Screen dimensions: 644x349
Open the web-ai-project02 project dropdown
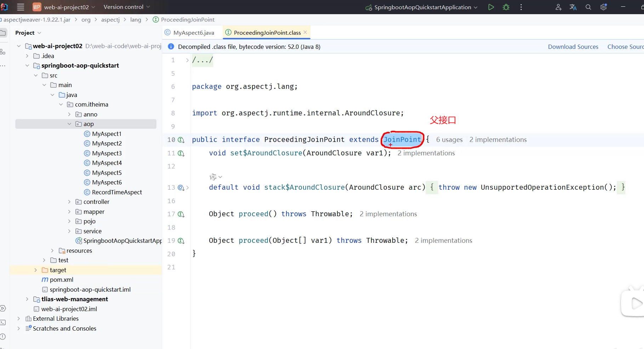click(x=69, y=7)
